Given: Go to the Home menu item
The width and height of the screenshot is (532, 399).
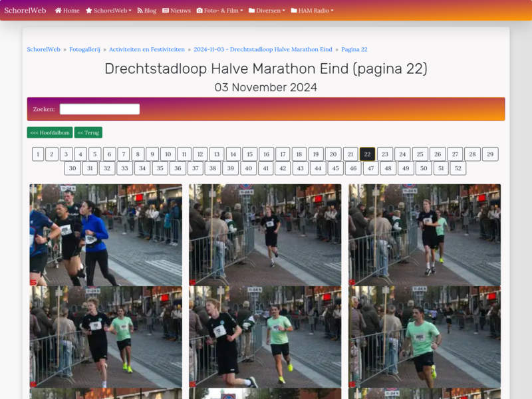Looking at the screenshot, I should [67, 11].
